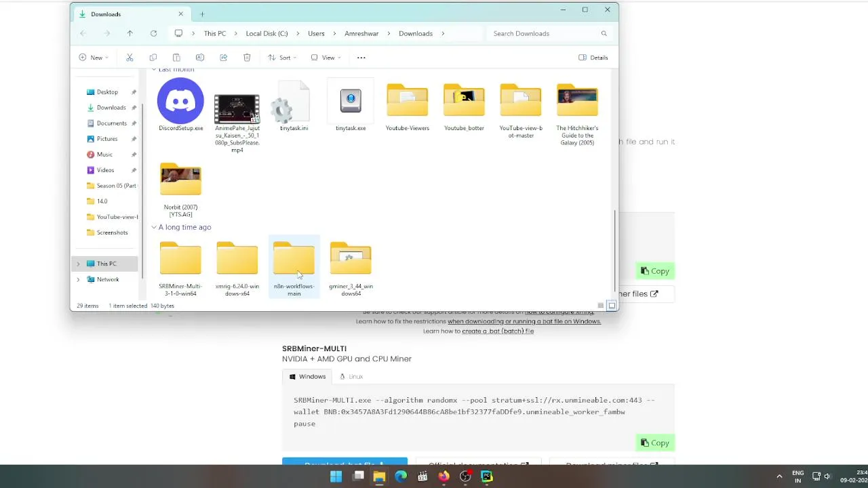868x488 pixels.
Task: Collapse the 'Last month' group
Action: pyautogui.click(x=154, y=70)
